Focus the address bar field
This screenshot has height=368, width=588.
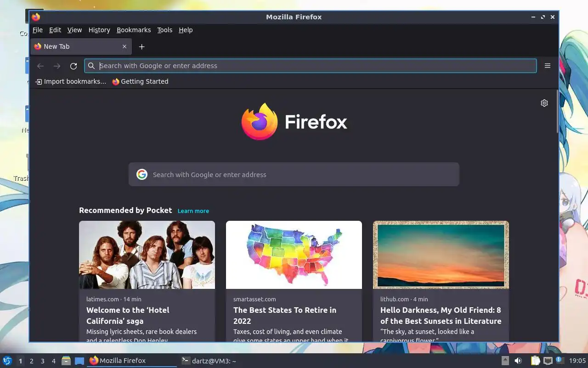point(310,66)
